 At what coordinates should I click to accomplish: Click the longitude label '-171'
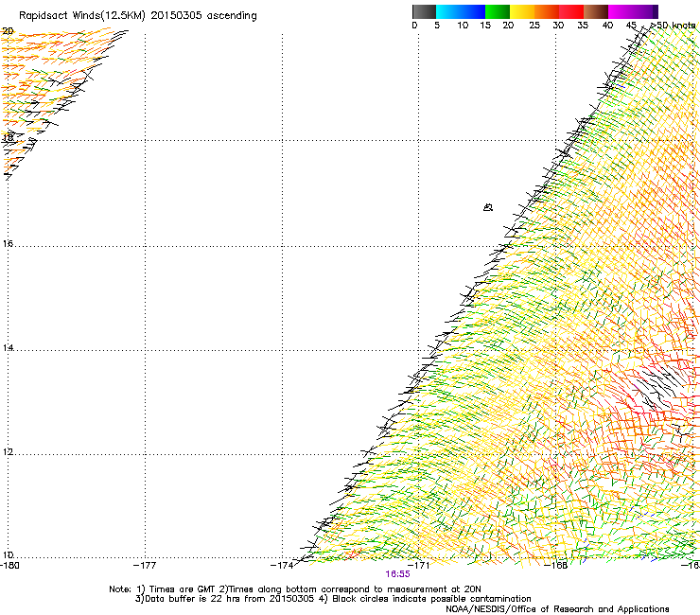419,566
